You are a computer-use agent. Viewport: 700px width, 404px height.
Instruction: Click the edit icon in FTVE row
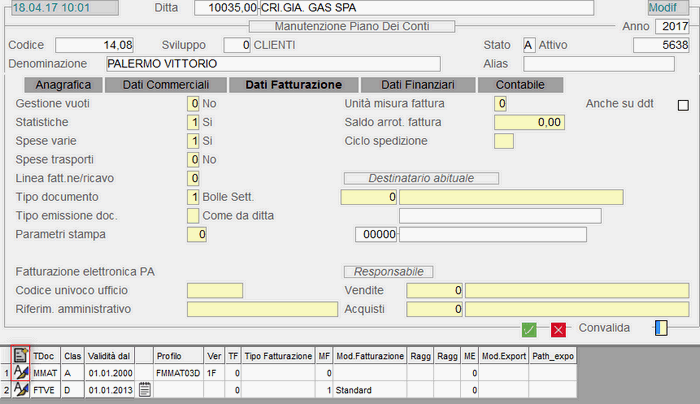[21, 389]
